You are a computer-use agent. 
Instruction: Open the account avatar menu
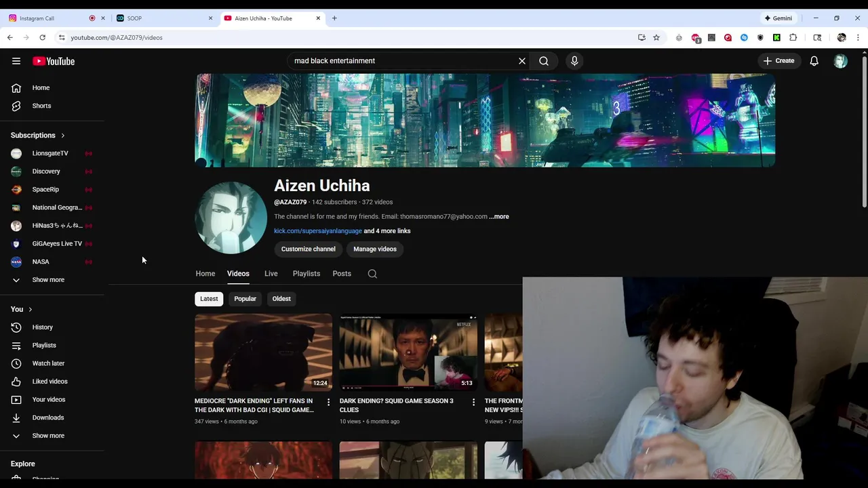tap(841, 61)
